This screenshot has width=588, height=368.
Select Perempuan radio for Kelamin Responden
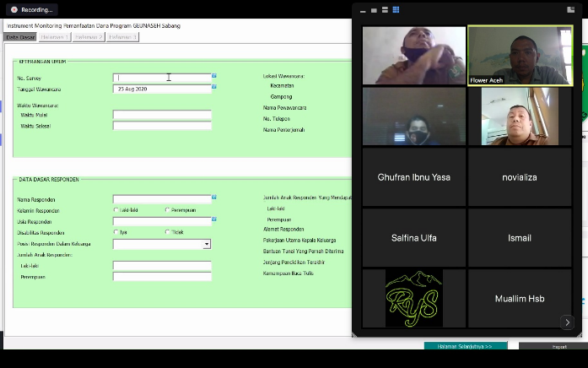[x=168, y=210]
